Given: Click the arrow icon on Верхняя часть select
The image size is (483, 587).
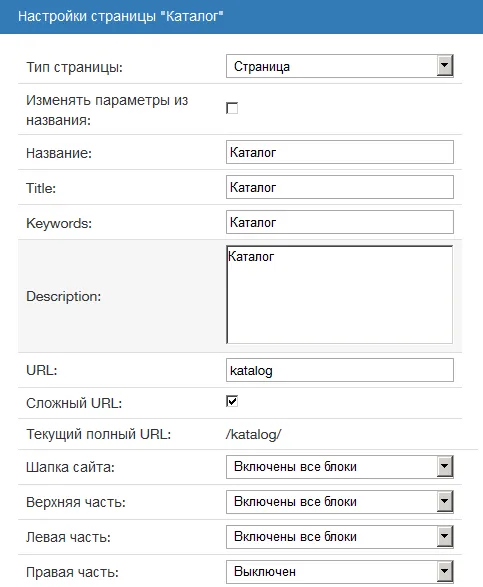Looking at the screenshot, I should point(445,502).
